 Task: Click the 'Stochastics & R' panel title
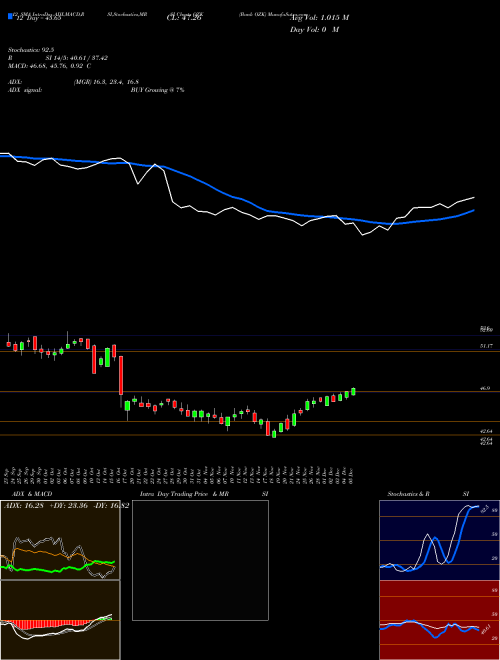pos(409,494)
